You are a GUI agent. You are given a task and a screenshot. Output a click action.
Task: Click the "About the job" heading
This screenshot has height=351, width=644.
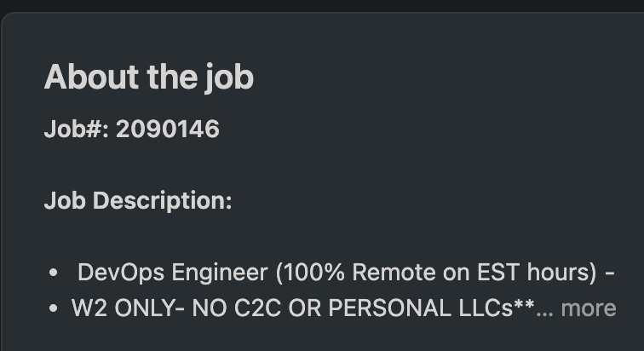tap(148, 78)
